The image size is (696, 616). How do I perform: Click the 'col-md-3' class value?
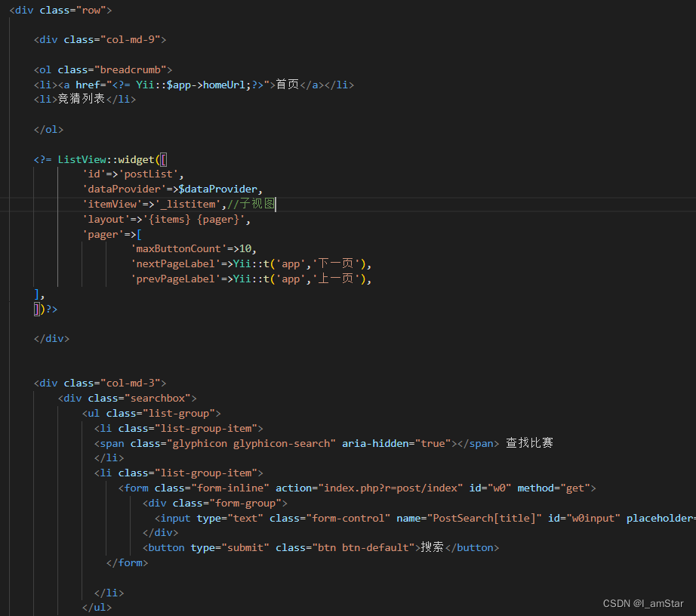point(131,383)
